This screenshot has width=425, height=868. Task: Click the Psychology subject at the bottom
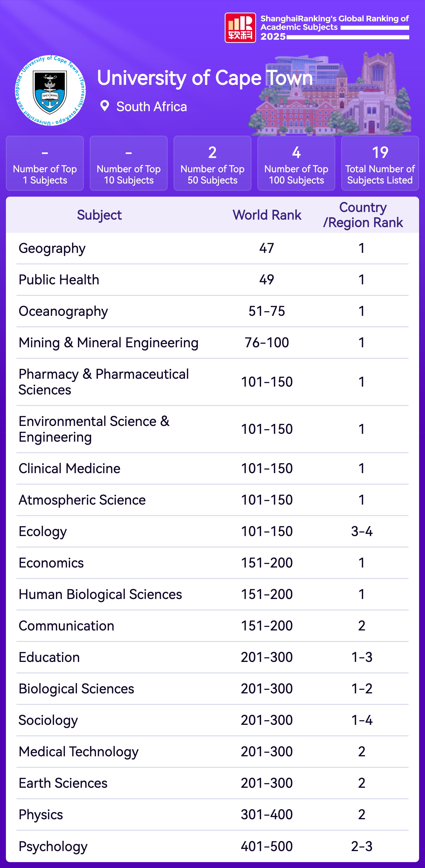(53, 846)
